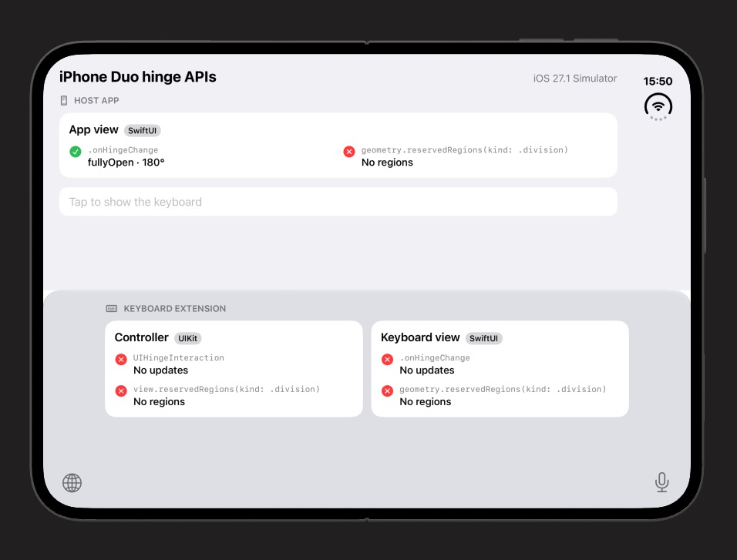
Task: Click 'No regions' text in App view card
Action: [387, 163]
